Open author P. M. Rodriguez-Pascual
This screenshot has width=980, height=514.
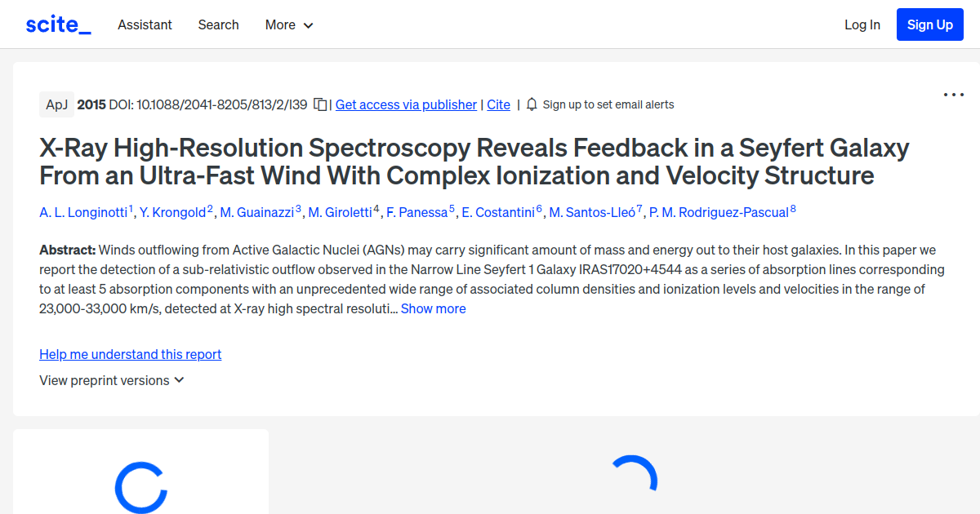(x=719, y=212)
